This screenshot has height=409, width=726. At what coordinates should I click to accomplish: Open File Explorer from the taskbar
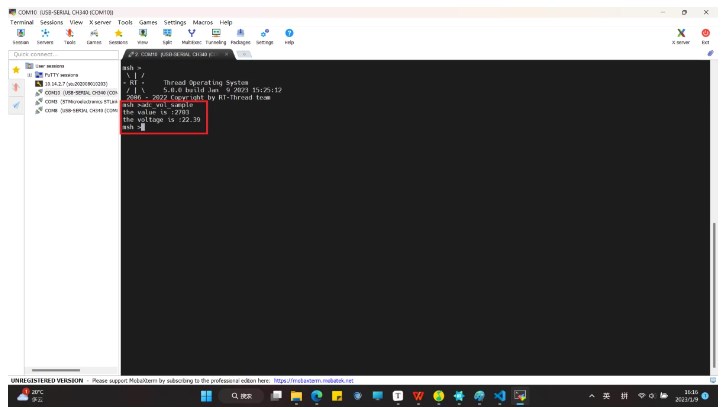tap(296, 396)
